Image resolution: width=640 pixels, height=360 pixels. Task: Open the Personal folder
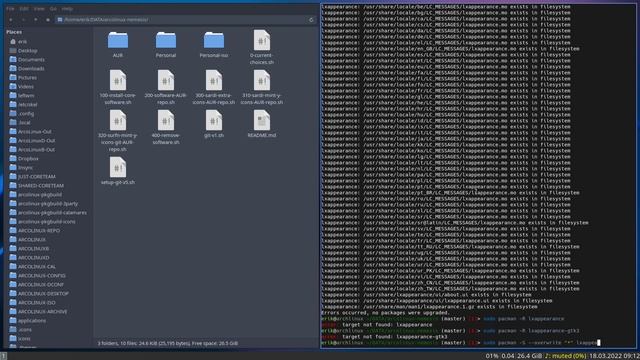click(166, 44)
